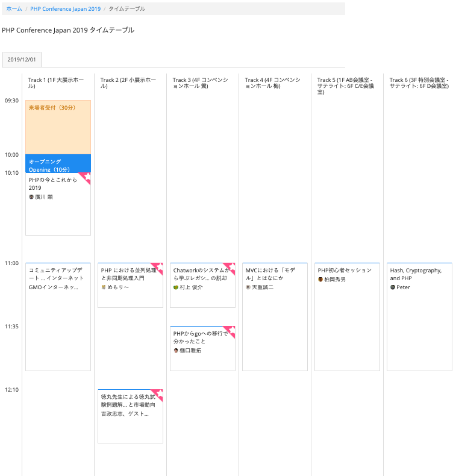
Task: Click avatar icon next to 天重誠二
Action: 248,287
